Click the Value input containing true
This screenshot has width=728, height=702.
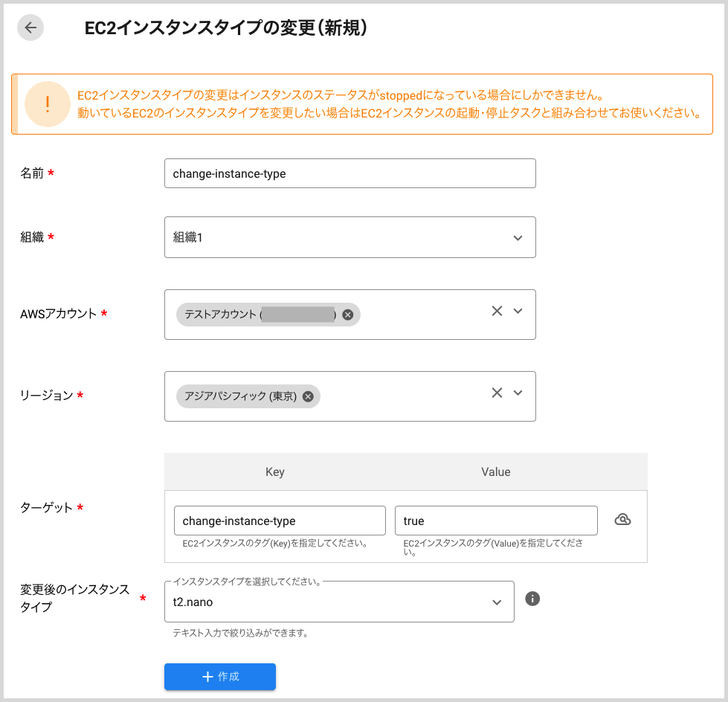point(496,521)
